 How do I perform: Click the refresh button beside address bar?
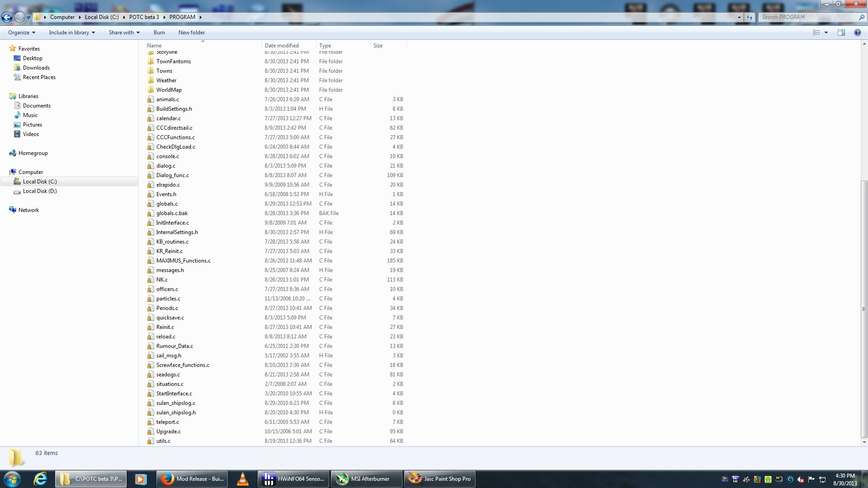coord(750,18)
